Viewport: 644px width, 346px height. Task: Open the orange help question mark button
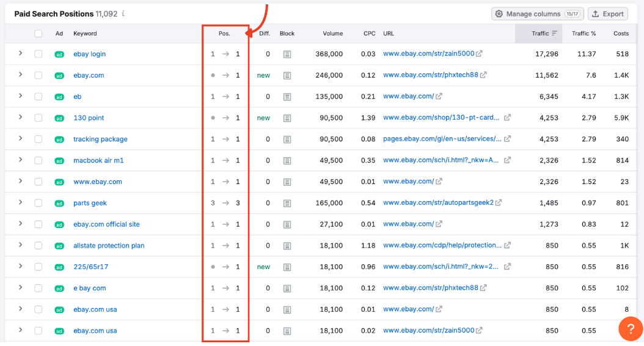631,329
